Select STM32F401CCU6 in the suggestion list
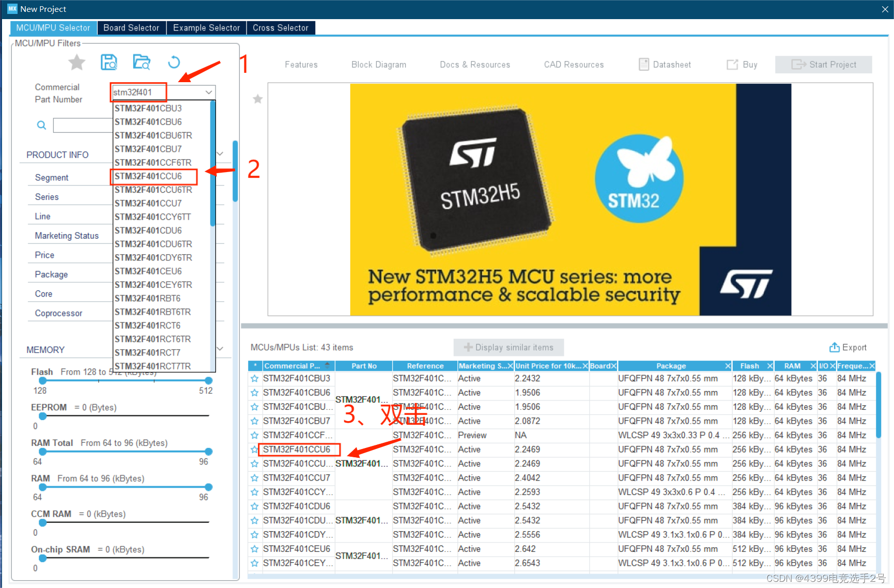Screen dimensions: 894x588 [x=153, y=176]
